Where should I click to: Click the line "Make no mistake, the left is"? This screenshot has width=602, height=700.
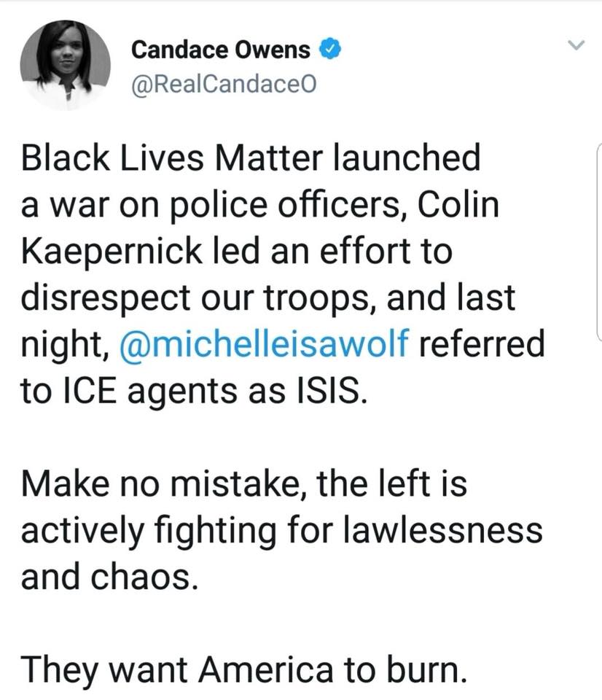(243, 483)
